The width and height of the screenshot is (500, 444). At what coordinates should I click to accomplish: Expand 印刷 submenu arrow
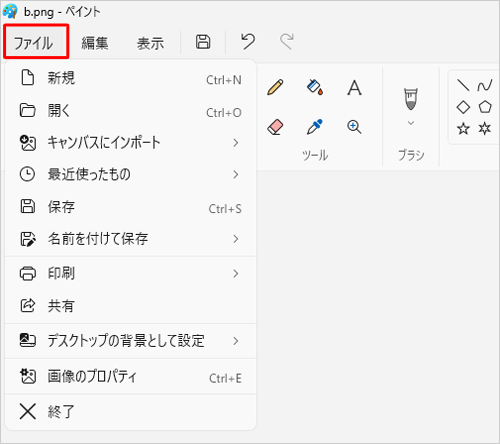click(236, 273)
